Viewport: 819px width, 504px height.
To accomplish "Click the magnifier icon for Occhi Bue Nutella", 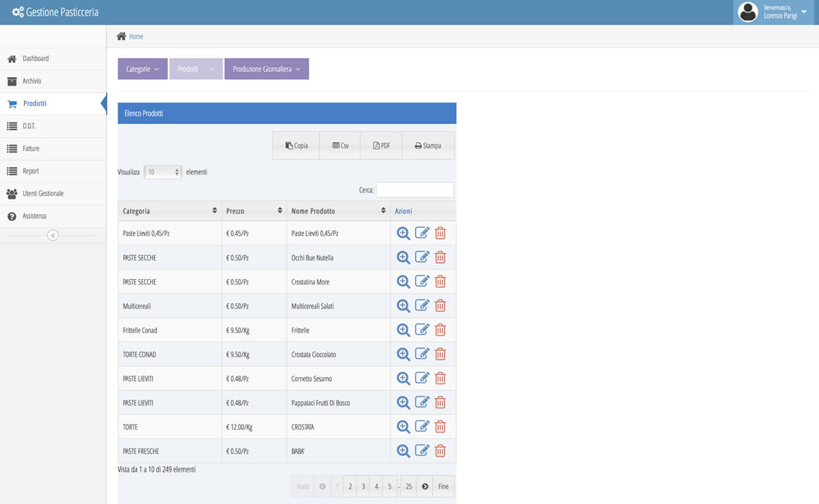I will pyautogui.click(x=403, y=257).
